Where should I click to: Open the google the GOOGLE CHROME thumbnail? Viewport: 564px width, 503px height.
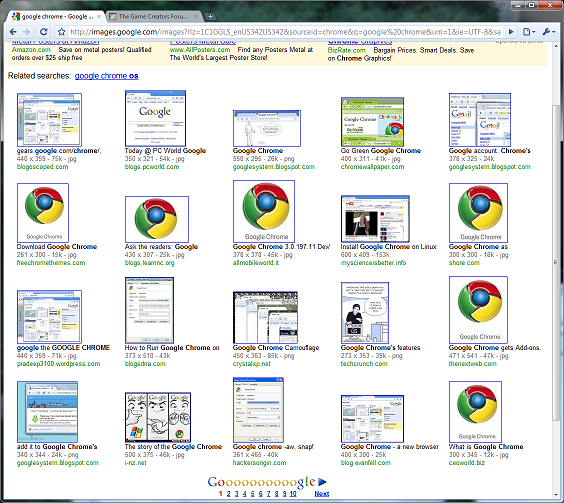point(49,317)
